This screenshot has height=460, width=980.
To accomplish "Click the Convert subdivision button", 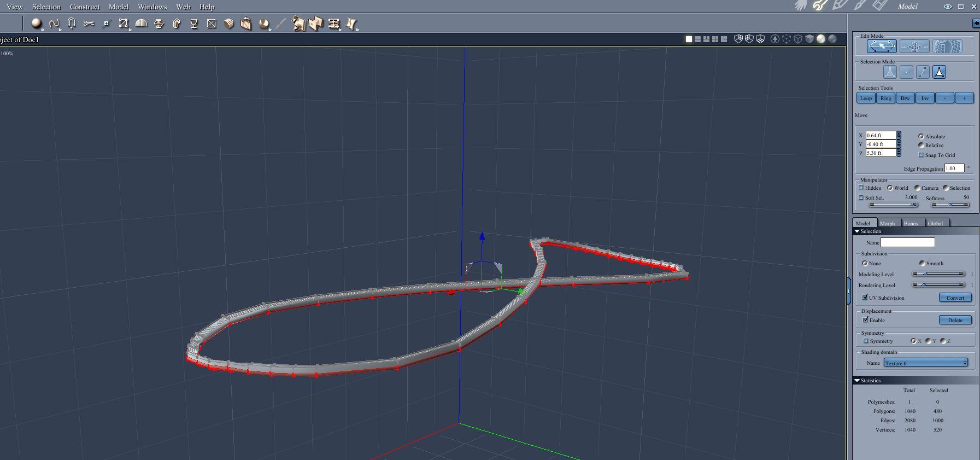I will pyautogui.click(x=955, y=298).
